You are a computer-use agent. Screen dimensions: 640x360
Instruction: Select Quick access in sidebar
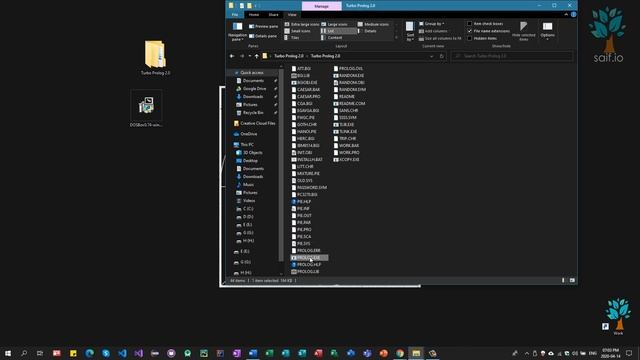point(251,73)
